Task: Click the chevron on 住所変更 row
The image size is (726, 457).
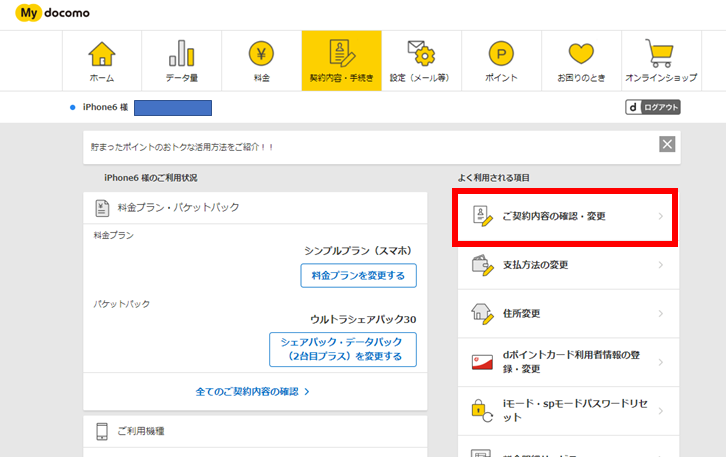Action: 661,313
